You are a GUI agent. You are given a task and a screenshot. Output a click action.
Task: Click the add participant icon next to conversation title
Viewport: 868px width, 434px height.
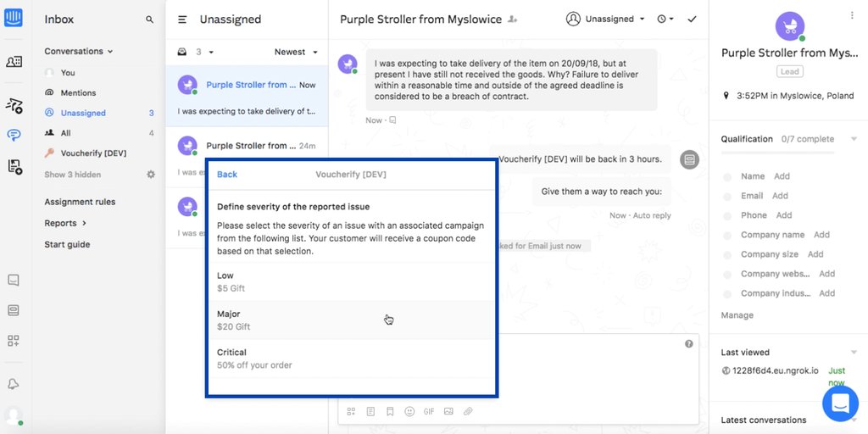coord(513,19)
